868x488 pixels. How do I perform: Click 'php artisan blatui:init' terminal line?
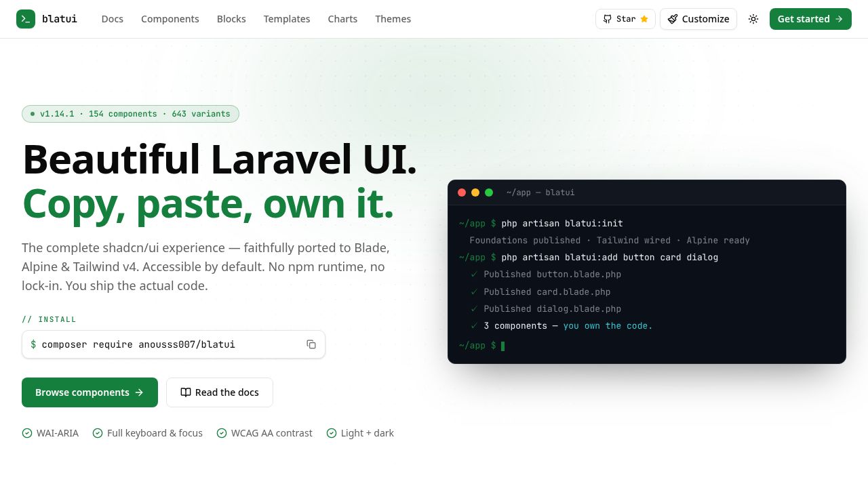562,224
